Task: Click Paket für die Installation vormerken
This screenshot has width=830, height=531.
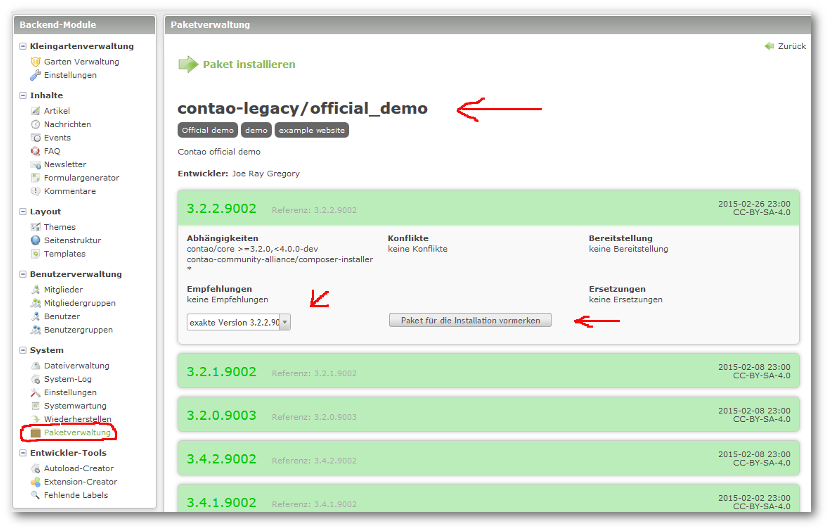Action: [x=470, y=320]
